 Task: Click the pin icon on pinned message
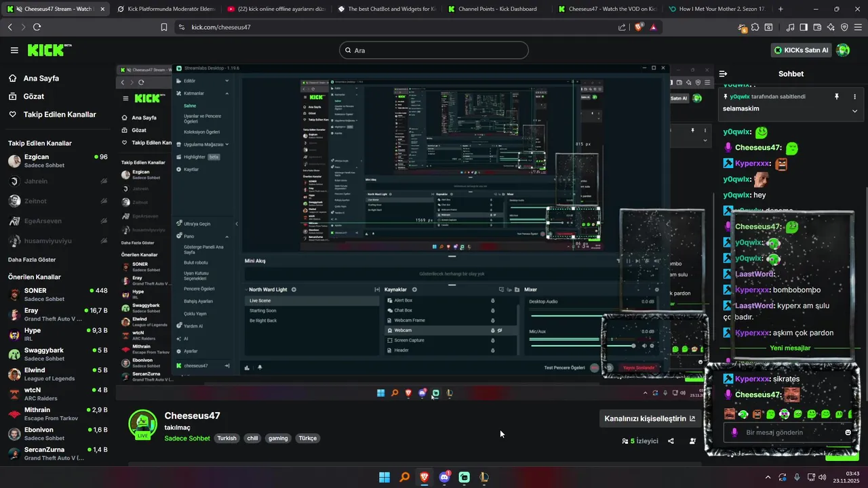click(837, 97)
